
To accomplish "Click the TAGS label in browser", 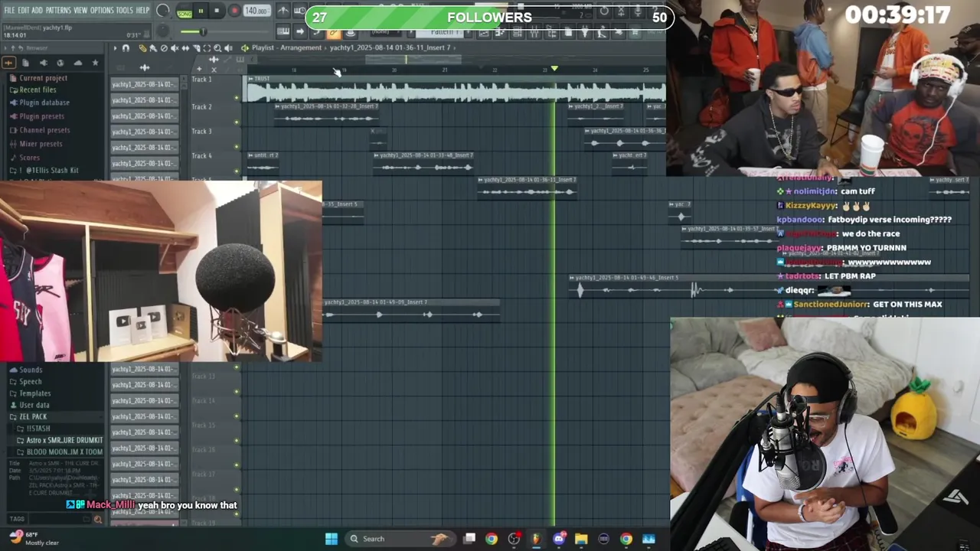I will click(16, 518).
